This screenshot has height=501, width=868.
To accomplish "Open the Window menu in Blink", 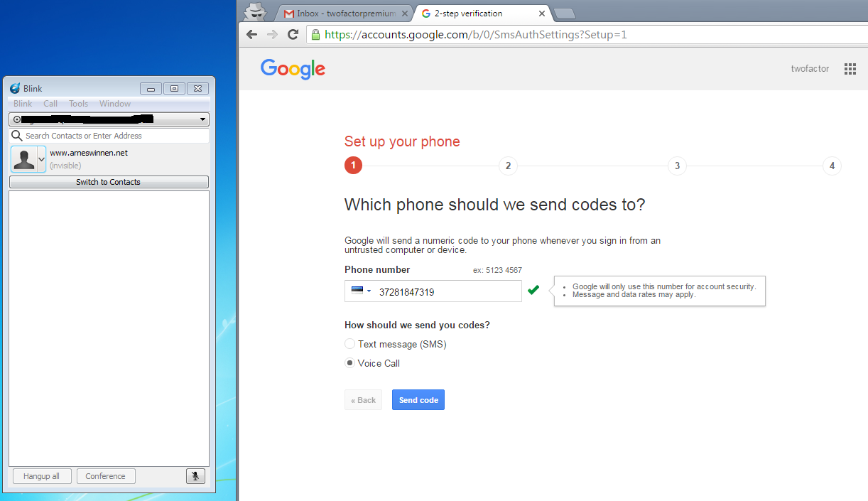I will (x=115, y=104).
